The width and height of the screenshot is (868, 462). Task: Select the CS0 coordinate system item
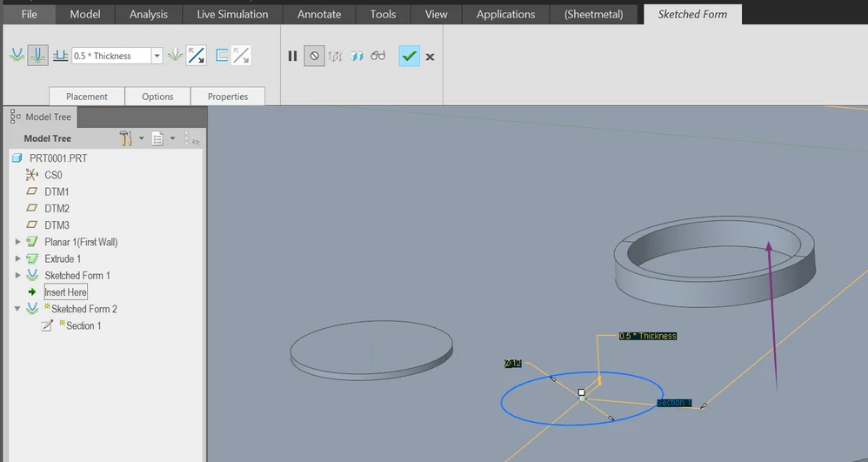click(x=53, y=175)
